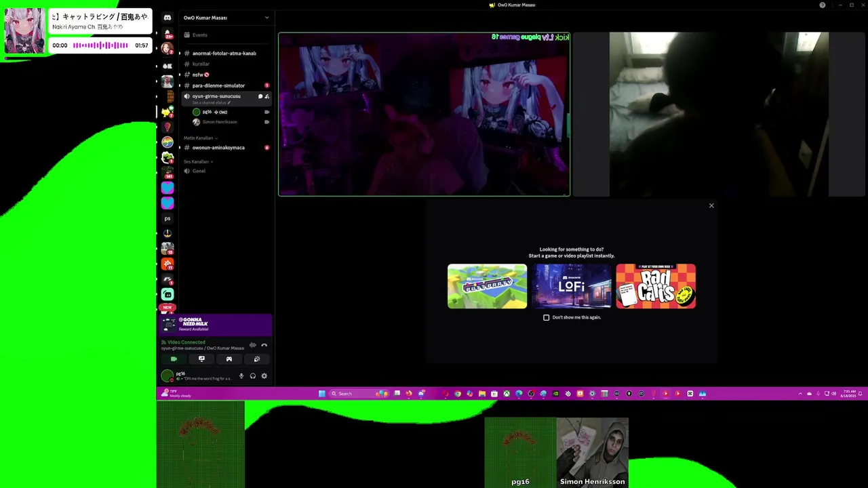Open Chrome from taskbar
Viewport: 868px width, 488px height.
pyautogui.click(x=458, y=394)
